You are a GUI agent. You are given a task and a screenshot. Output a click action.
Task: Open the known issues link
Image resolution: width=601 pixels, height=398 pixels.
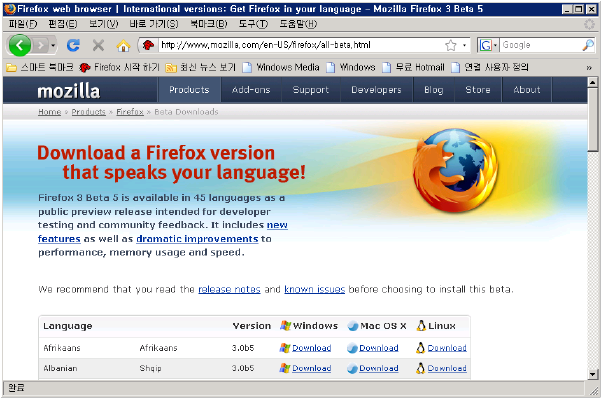[315, 289]
